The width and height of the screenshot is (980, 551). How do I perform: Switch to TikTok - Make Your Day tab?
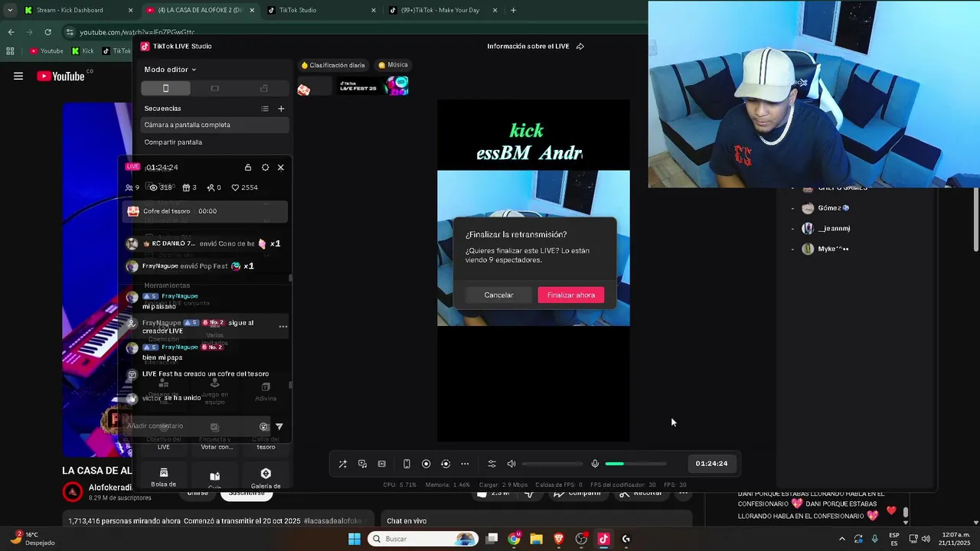(x=444, y=10)
